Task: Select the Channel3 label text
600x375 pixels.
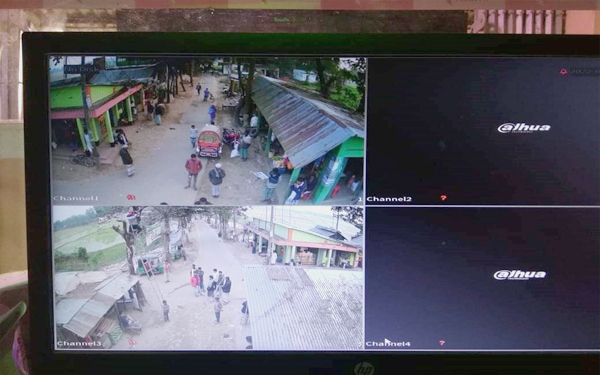Action: click(79, 343)
